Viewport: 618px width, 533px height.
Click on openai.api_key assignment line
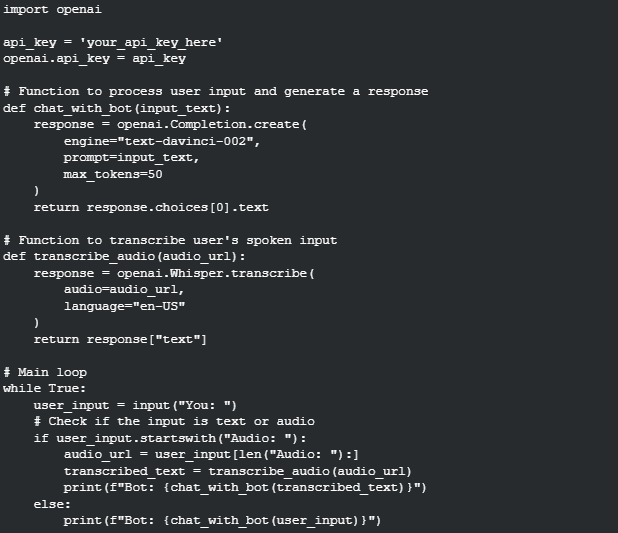95,59
